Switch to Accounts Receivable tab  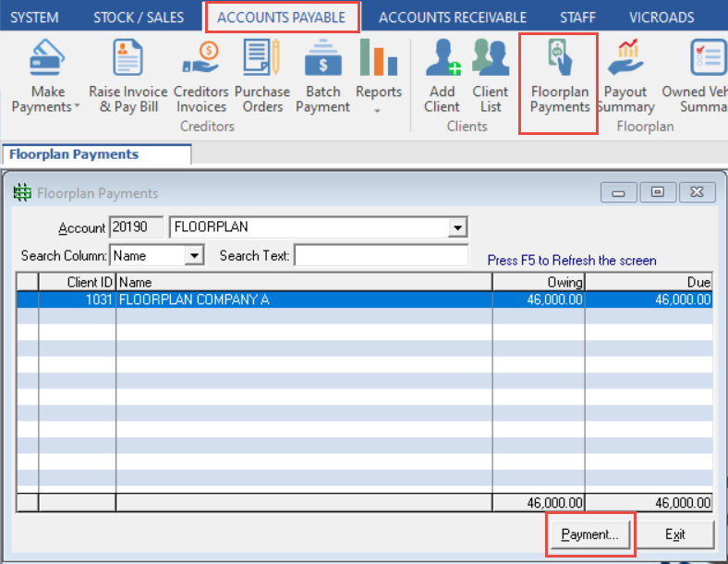pyautogui.click(x=452, y=18)
